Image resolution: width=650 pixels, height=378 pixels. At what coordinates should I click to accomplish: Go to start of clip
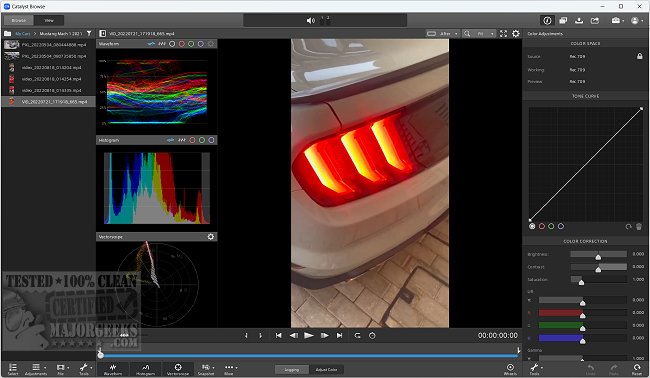(x=279, y=335)
